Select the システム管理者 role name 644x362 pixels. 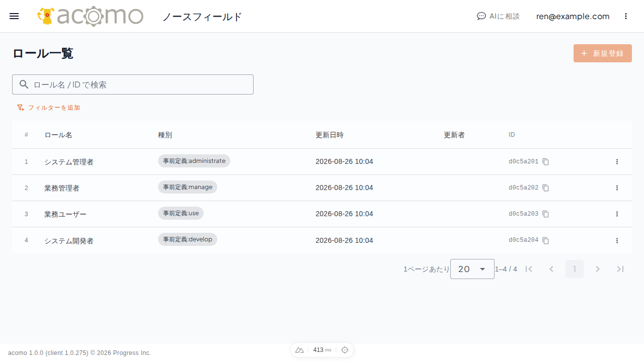tap(69, 162)
